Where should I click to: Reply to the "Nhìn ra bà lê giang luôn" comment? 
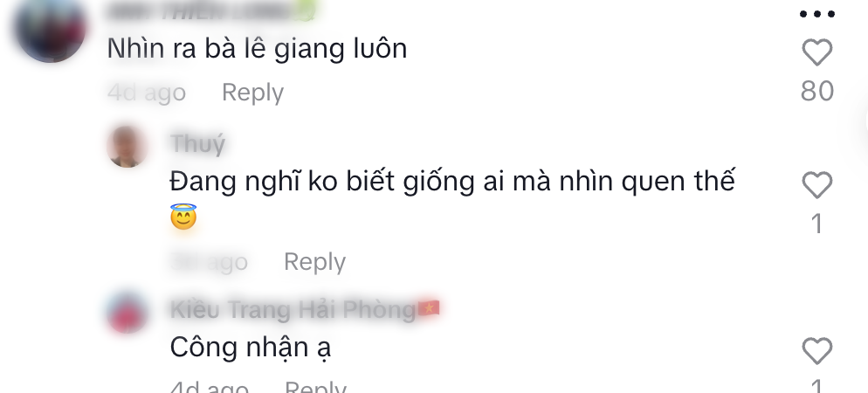coord(252,93)
